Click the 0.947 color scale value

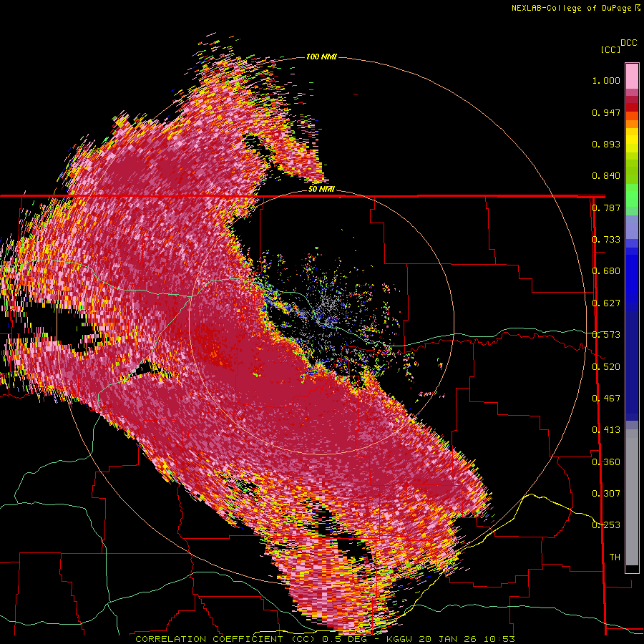pos(606,112)
